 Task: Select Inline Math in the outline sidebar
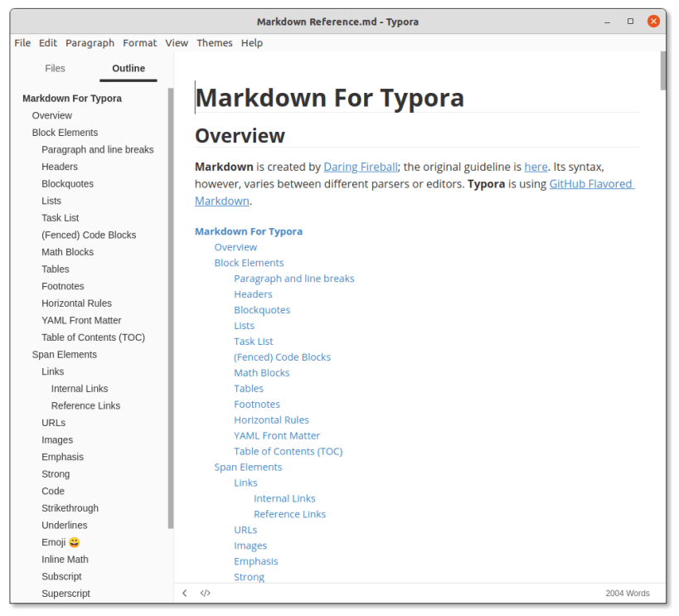[65, 560]
